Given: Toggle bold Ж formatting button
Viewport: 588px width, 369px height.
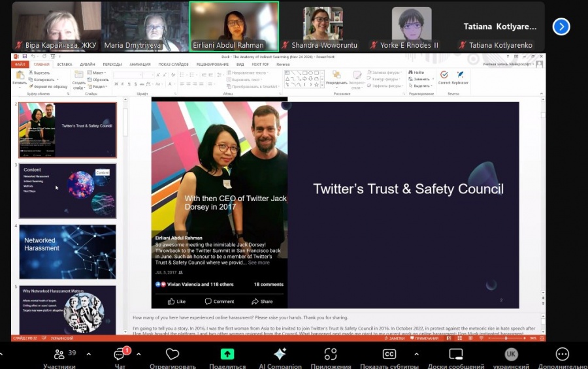Looking at the screenshot, I should 116,84.
